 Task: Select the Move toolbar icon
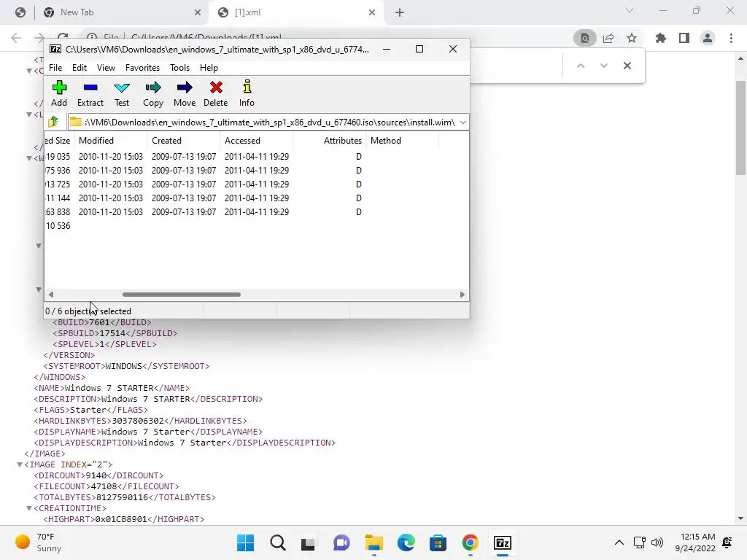pyautogui.click(x=185, y=93)
